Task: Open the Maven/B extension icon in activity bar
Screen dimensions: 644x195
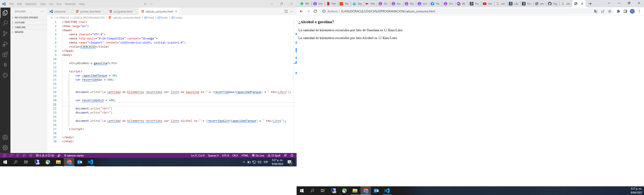Action: pos(5,65)
